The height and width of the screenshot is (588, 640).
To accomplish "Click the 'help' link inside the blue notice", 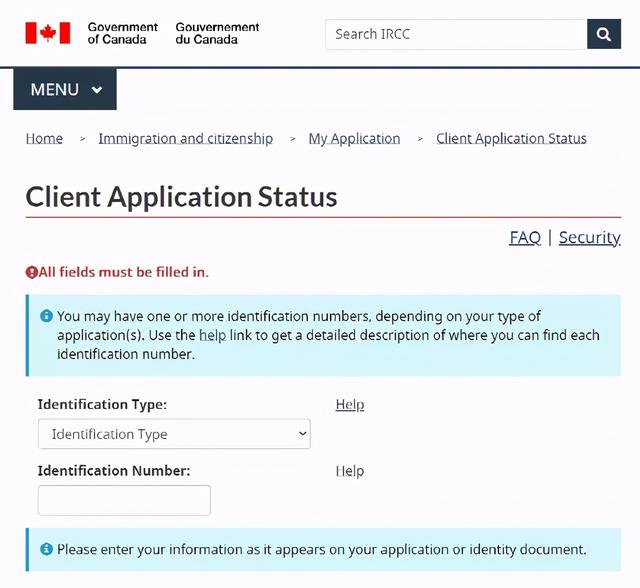I will point(212,335).
